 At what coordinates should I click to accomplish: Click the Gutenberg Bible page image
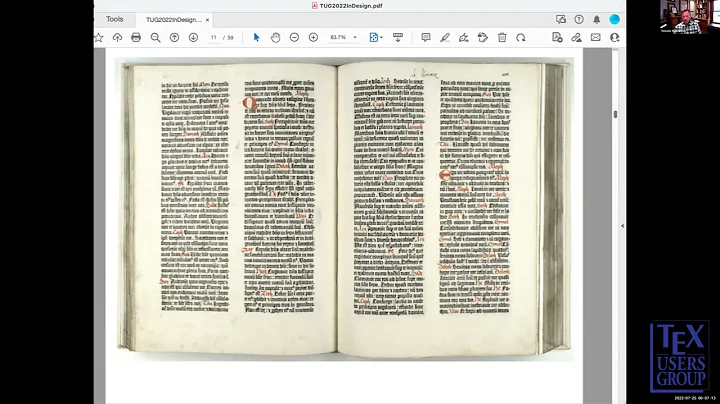click(344, 208)
